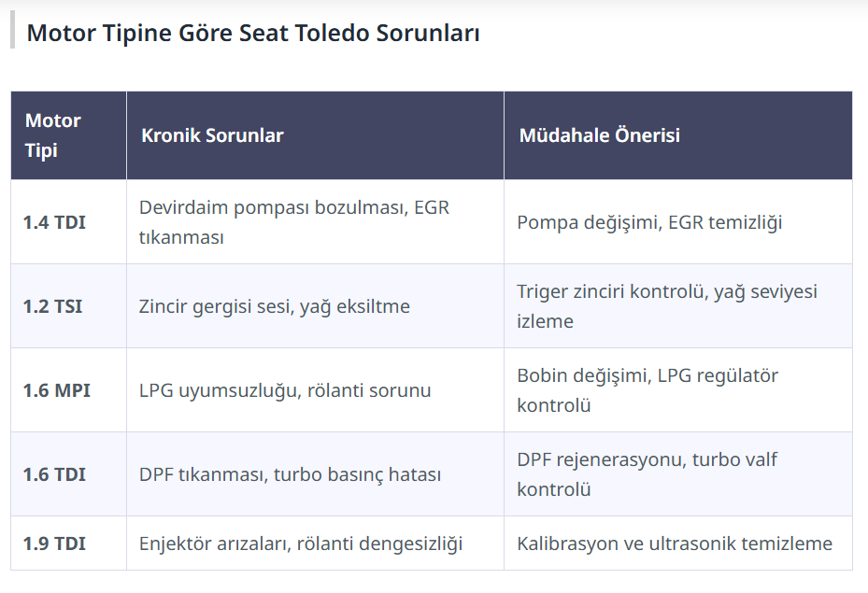Viewport: 868px width, 593px height.
Task: Click DPF tıkanması, turbo basınç hatası cell
Action: click(290, 474)
